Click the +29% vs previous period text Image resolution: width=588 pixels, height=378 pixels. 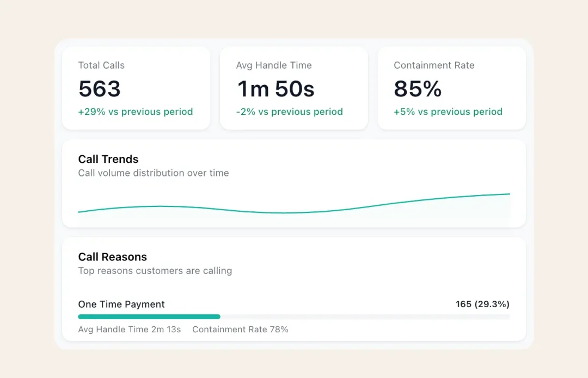136,112
